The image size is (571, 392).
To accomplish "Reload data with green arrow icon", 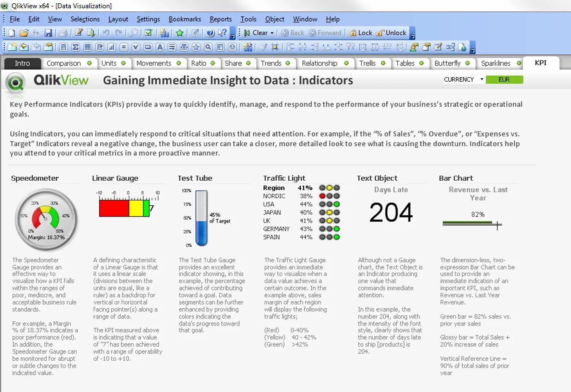I will click(91, 33).
